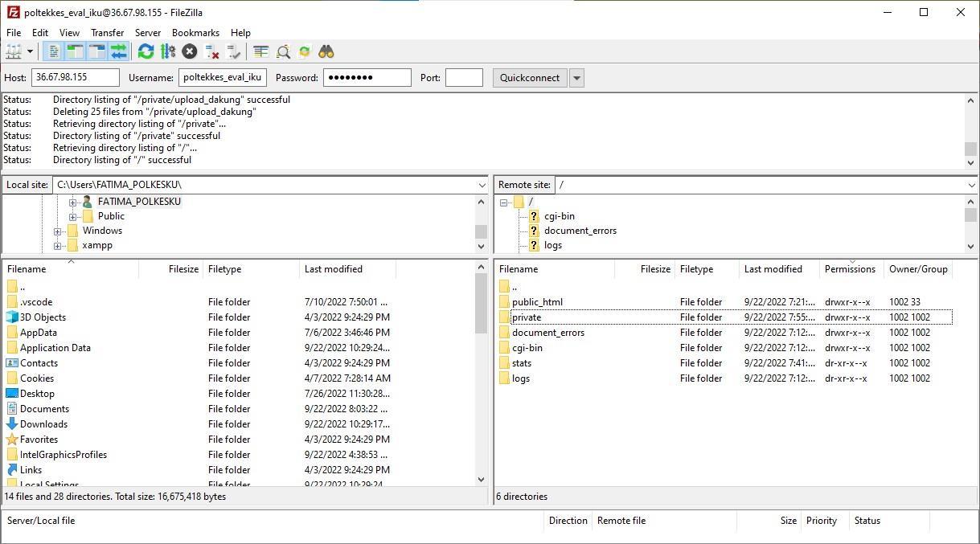Select logs in remote tree
This screenshot has height=544, width=980.
(553, 245)
